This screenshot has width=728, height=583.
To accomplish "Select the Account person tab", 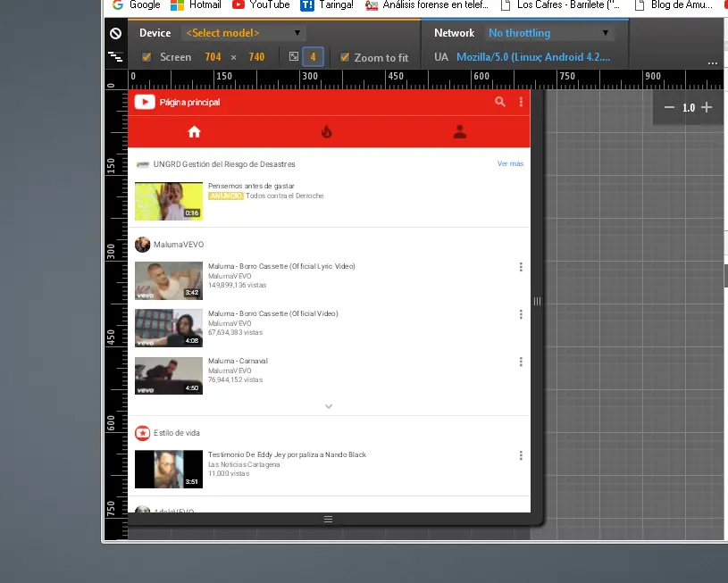I will pos(460,132).
